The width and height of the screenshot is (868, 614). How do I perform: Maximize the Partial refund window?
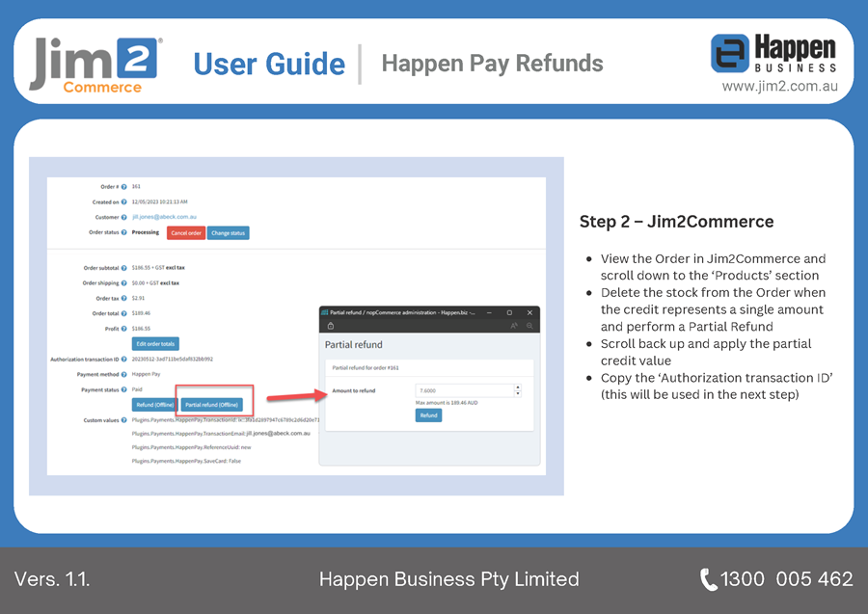(x=509, y=312)
